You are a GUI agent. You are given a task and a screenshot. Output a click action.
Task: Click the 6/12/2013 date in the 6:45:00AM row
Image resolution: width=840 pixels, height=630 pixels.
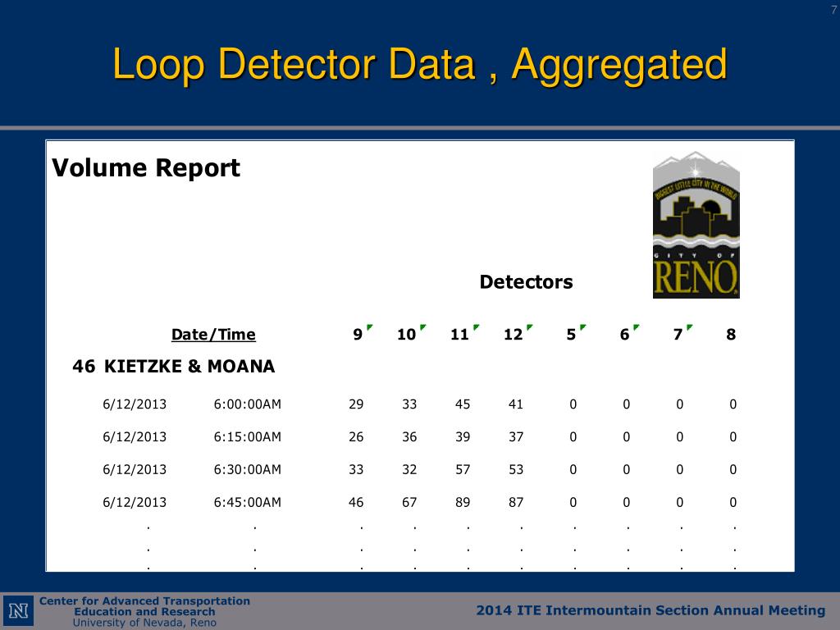(x=135, y=502)
